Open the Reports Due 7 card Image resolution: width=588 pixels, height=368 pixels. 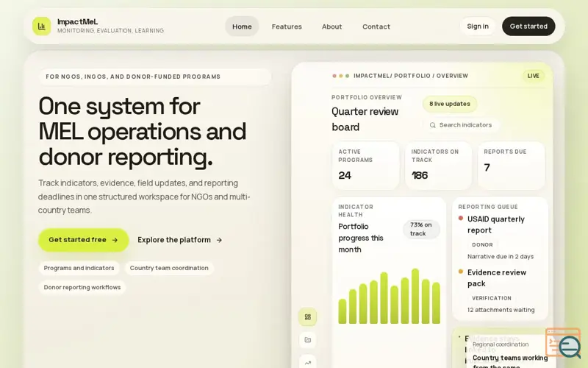pos(511,166)
